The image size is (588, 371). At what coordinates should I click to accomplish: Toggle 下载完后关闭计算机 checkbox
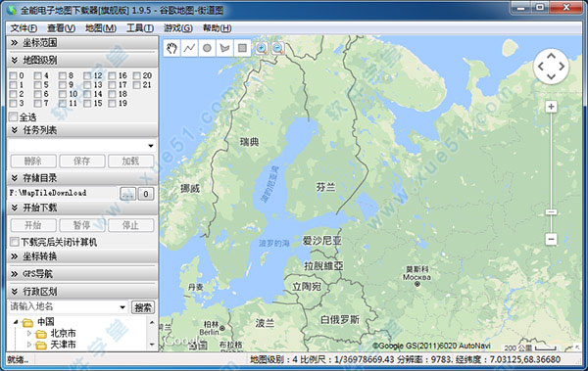(x=15, y=242)
